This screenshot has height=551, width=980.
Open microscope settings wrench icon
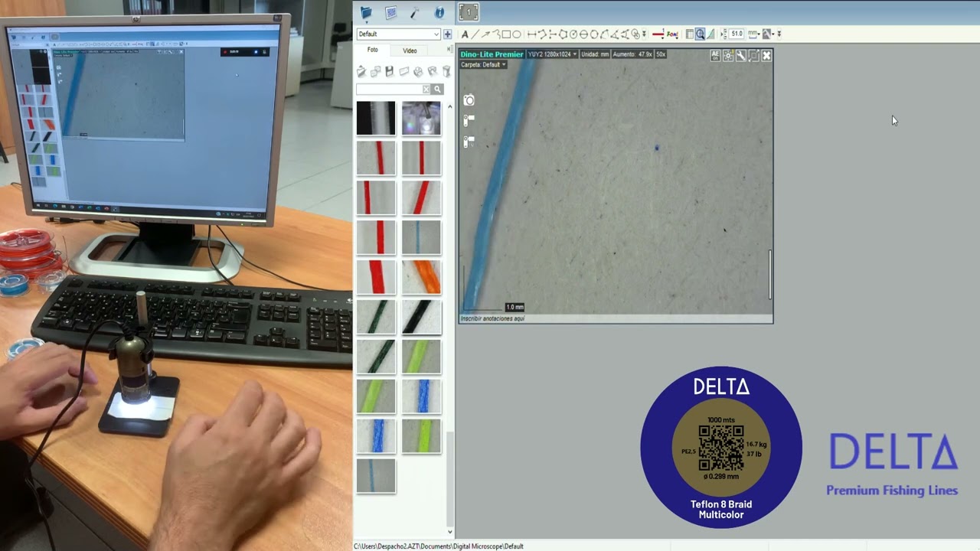[740, 55]
